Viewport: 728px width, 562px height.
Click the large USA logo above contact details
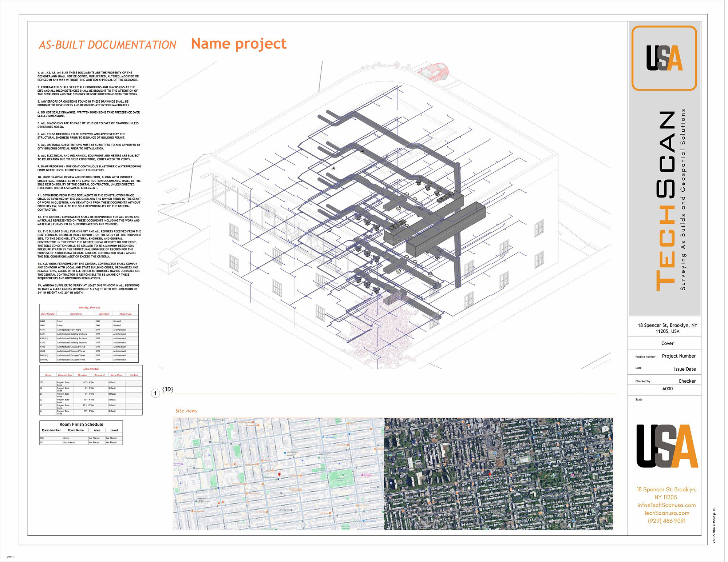click(667, 446)
